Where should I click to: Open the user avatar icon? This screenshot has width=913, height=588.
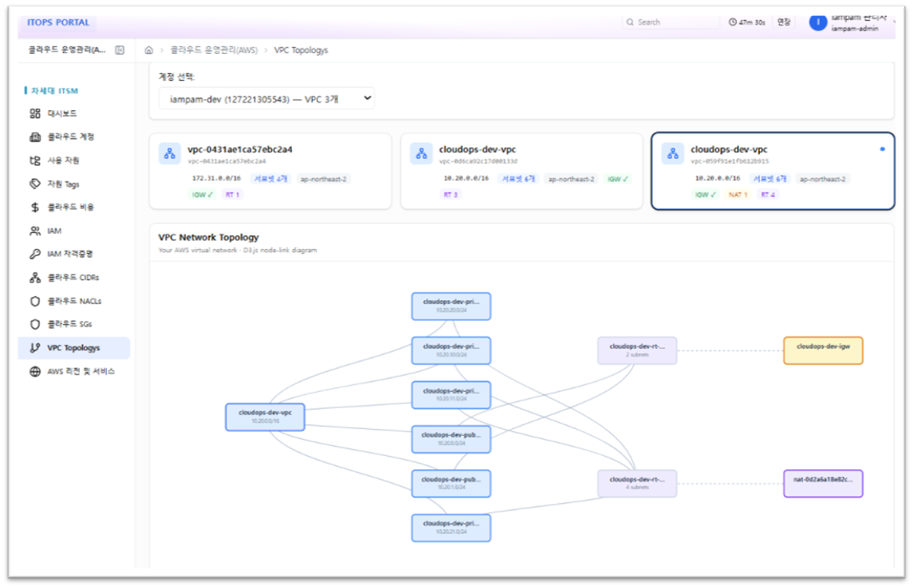[818, 22]
